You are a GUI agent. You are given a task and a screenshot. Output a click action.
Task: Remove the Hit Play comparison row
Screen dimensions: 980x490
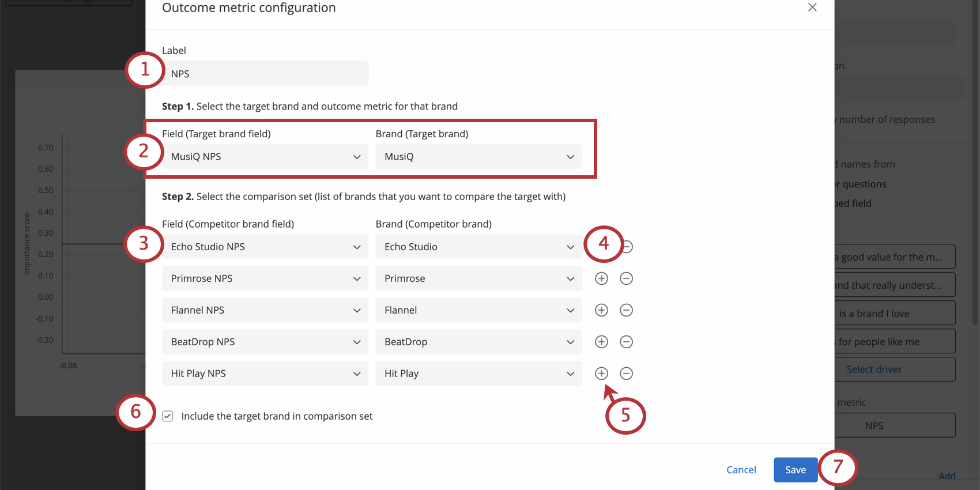coord(627,373)
